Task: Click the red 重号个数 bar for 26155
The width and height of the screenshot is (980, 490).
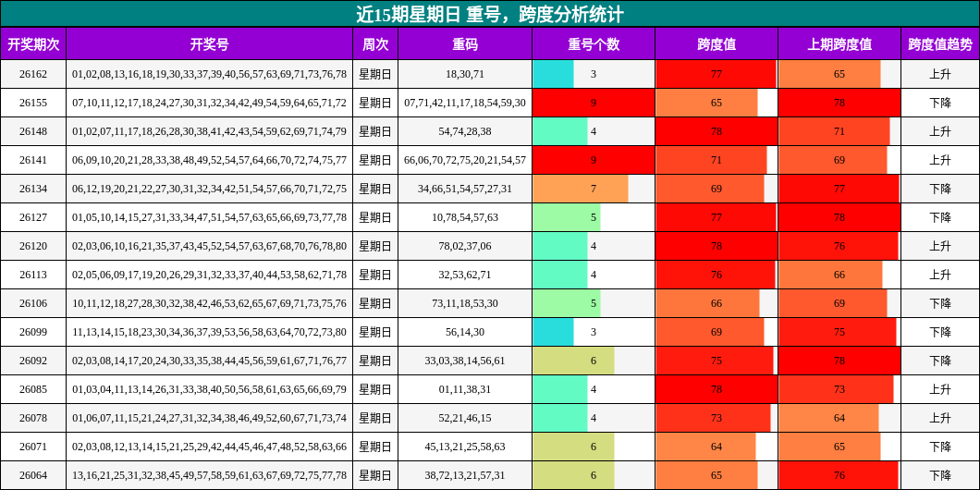Action: click(594, 103)
